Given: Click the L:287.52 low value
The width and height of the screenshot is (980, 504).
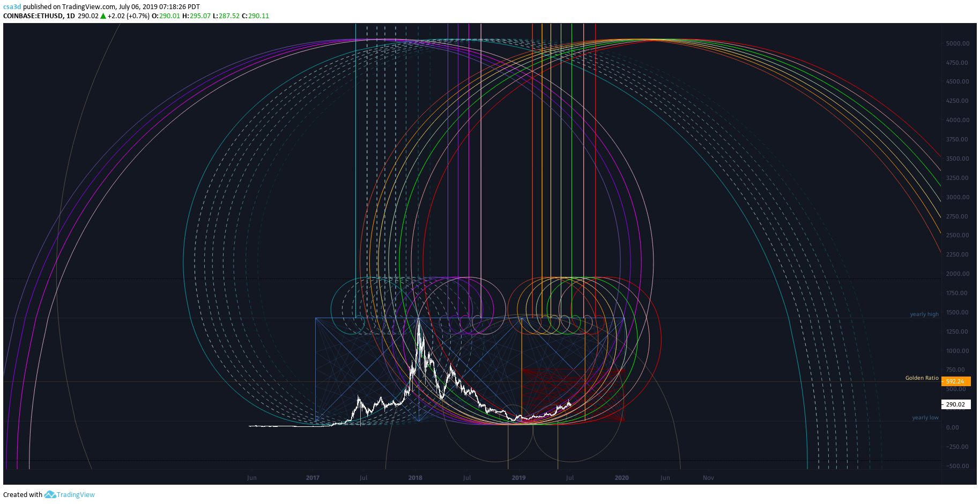Looking at the screenshot, I should pyautogui.click(x=226, y=16).
